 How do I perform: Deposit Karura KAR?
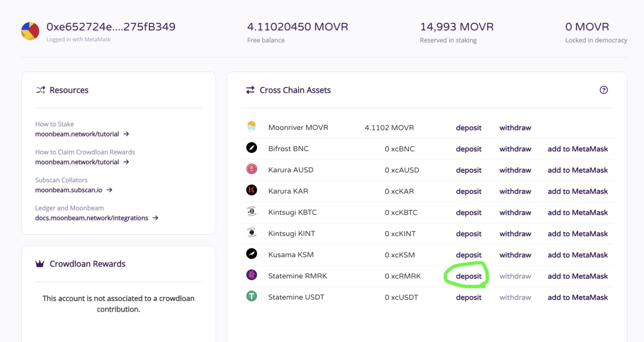coord(469,191)
